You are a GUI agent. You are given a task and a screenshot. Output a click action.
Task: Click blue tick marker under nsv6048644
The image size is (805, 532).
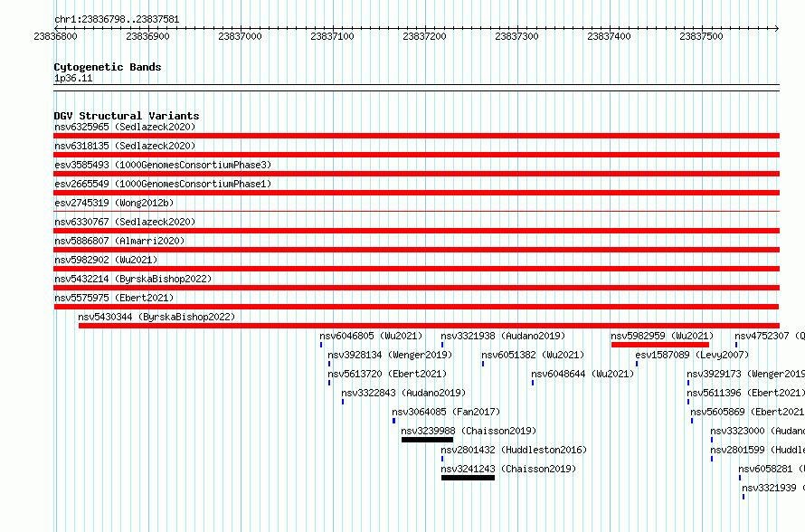pos(533,383)
